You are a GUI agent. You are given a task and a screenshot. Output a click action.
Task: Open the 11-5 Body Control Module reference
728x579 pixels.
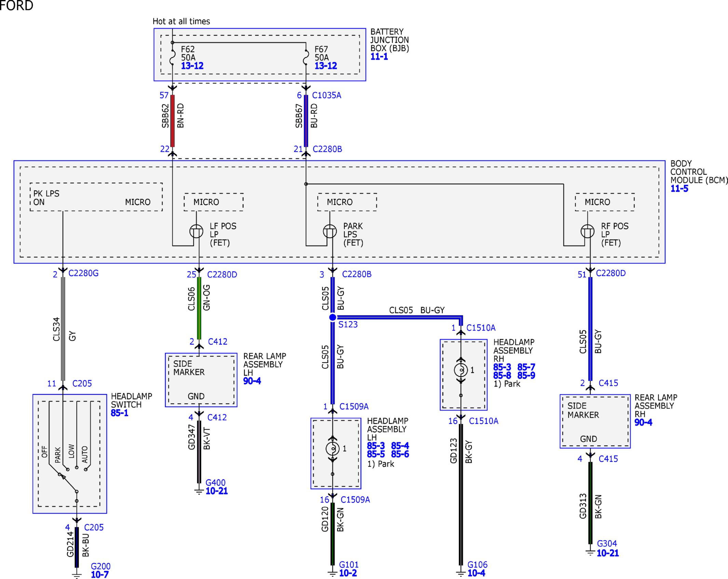[679, 189]
